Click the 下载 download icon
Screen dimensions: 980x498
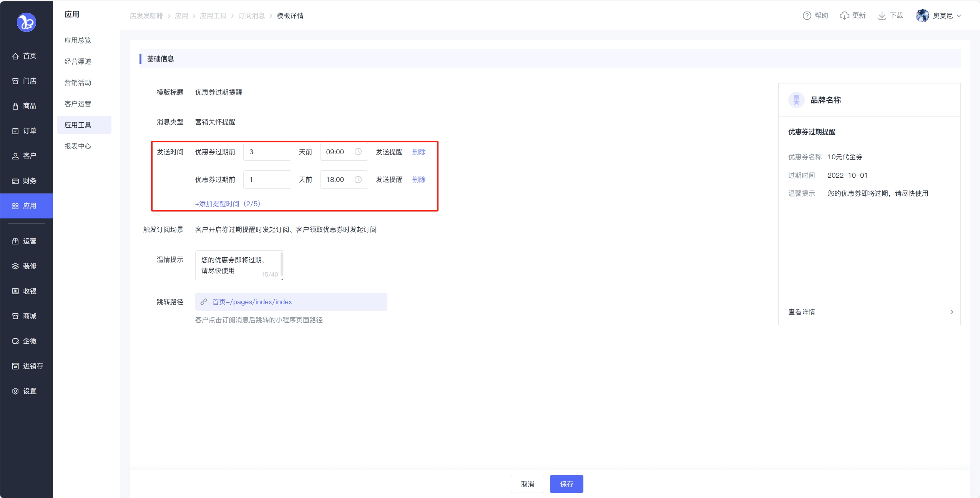point(882,16)
